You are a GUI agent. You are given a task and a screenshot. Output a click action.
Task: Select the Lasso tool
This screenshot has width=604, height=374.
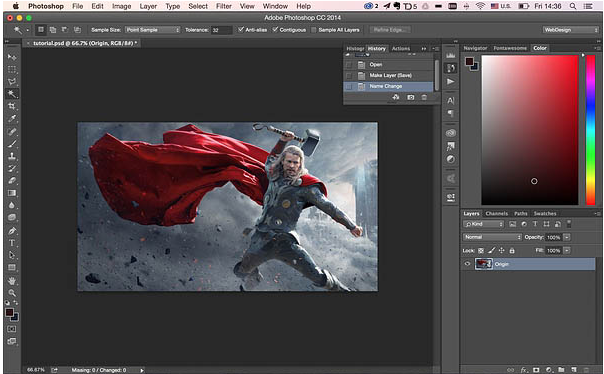coord(12,82)
